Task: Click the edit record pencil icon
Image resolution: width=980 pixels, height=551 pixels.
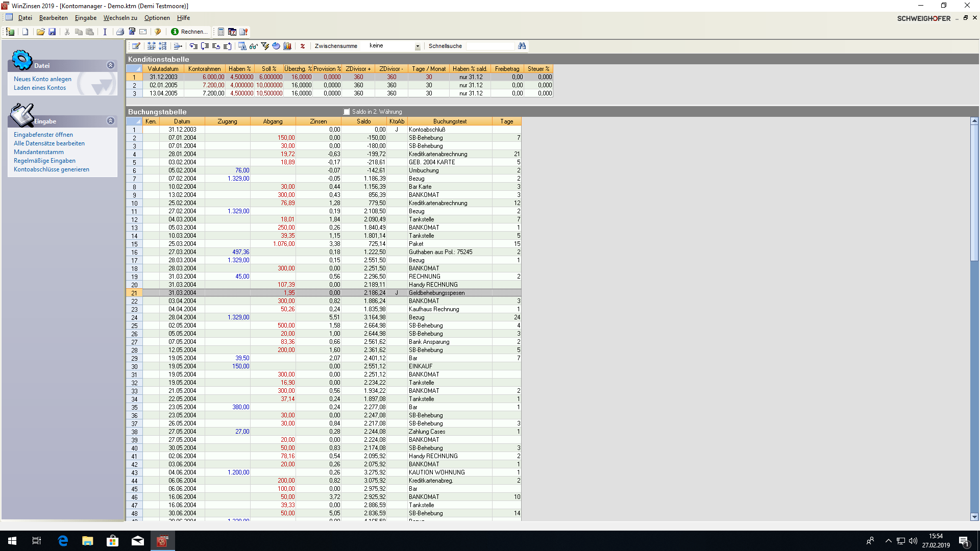Action: click(136, 46)
